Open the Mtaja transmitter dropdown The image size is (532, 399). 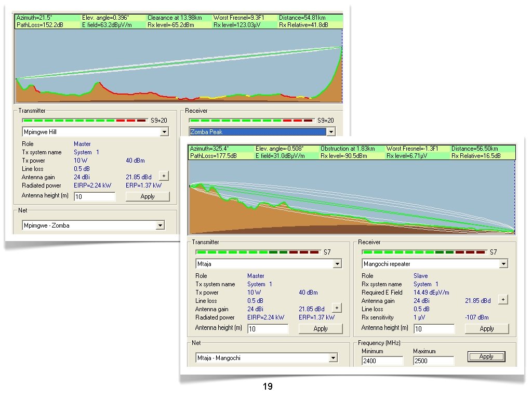coord(337,263)
